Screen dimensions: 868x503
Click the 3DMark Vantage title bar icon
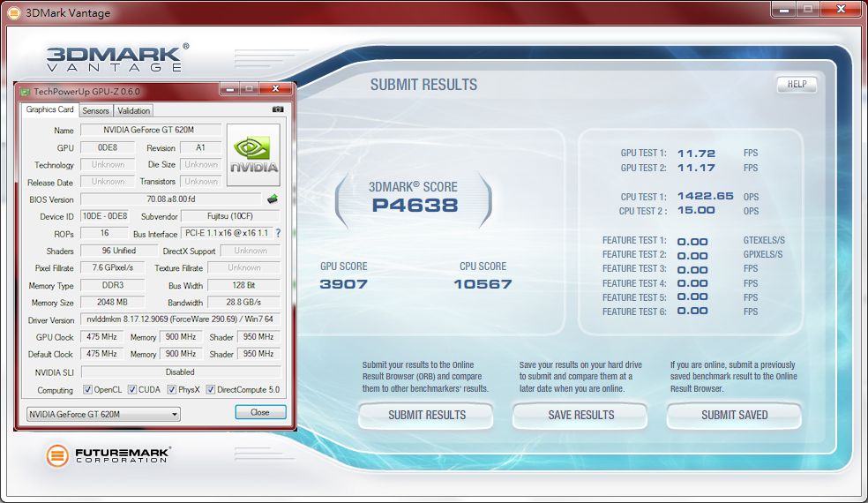(x=13, y=12)
